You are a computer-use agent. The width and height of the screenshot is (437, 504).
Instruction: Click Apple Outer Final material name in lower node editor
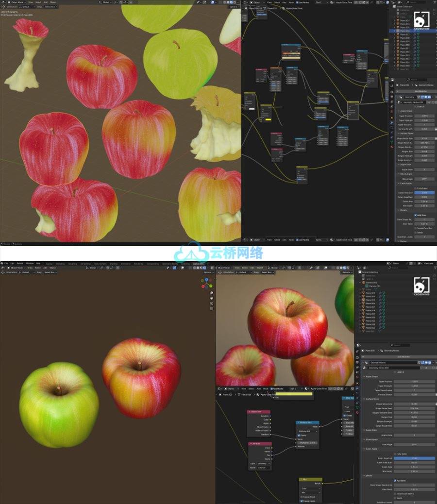click(x=319, y=389)
